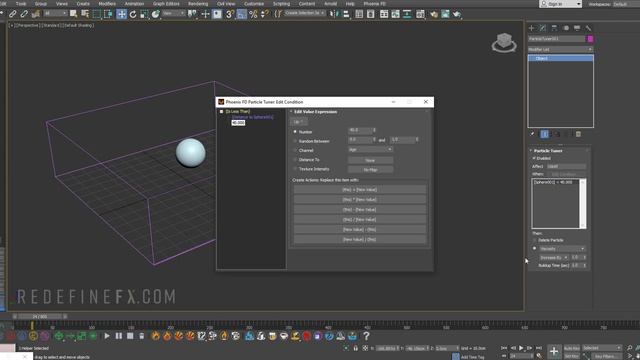
Task: Click the Render teapot icon
Action: click(456, 14)
